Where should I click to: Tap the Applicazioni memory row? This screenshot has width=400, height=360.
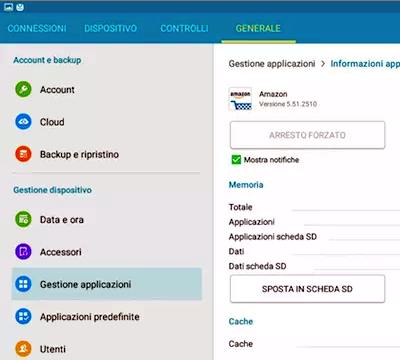[x=314, y=222]
